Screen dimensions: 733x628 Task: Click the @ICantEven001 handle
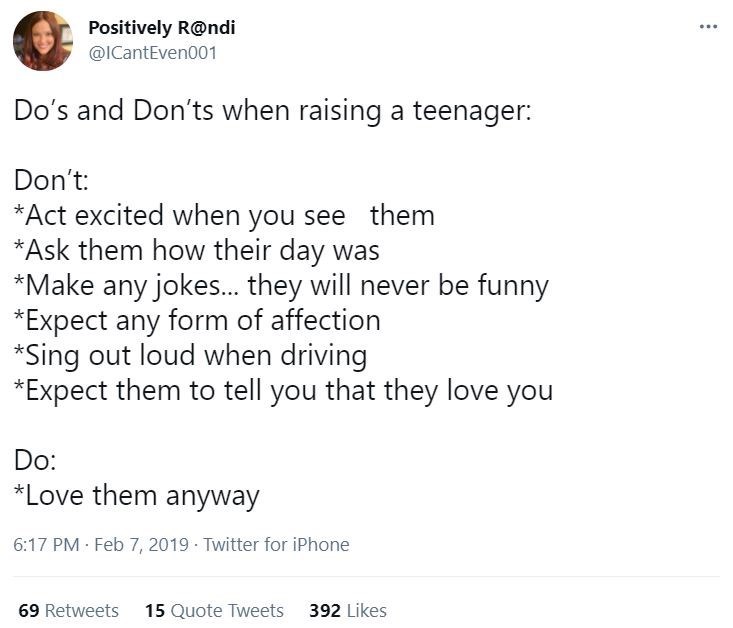coord(153,52)
